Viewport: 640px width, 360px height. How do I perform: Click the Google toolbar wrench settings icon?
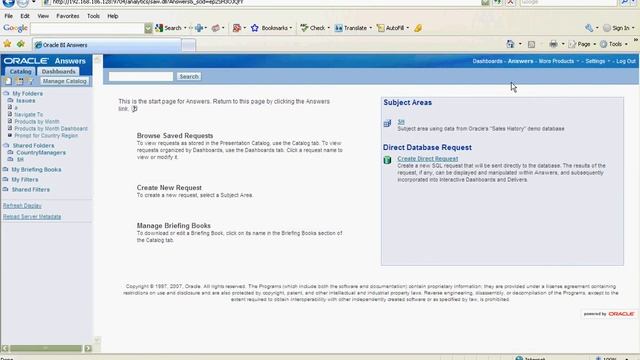[589, 28]
